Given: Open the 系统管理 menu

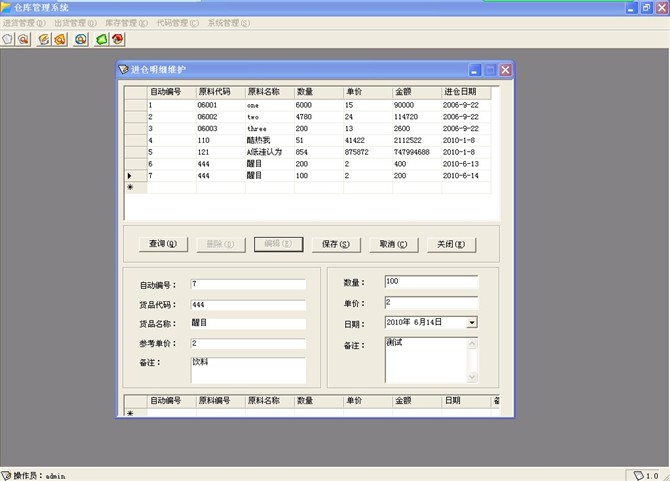Looking at the screenshot, I should (x=229, y=23).
